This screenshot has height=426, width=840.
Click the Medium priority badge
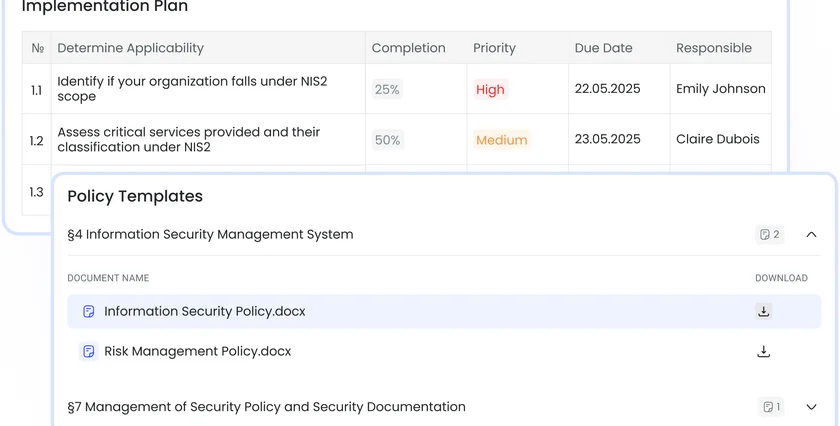click(501, 140)
